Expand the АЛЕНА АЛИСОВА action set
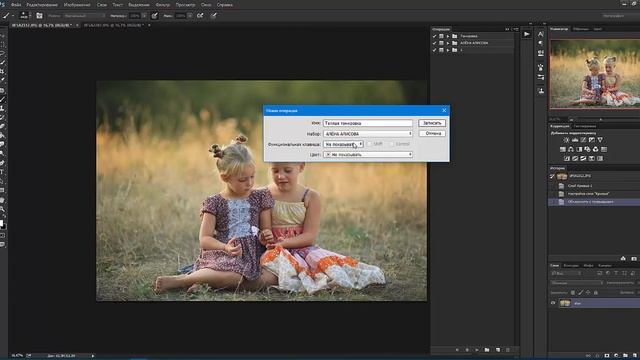Screen dimensions: 640x360 (x=448, y=43)
